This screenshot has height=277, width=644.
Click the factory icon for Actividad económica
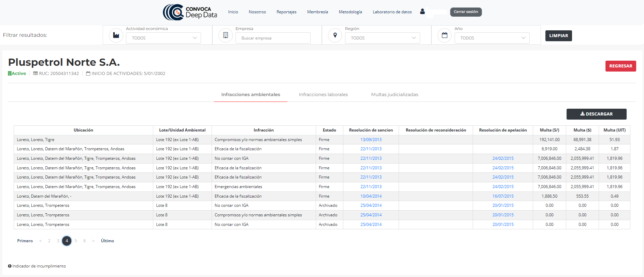116,35
